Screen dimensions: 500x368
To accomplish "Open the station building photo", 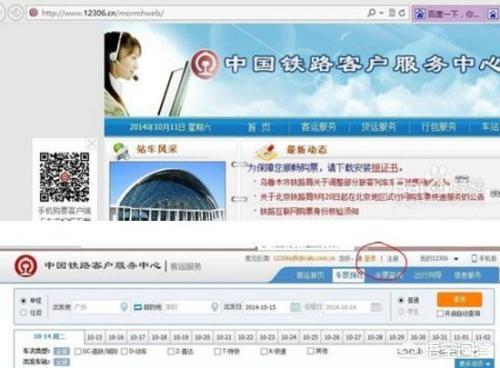I will click(168, 191).
